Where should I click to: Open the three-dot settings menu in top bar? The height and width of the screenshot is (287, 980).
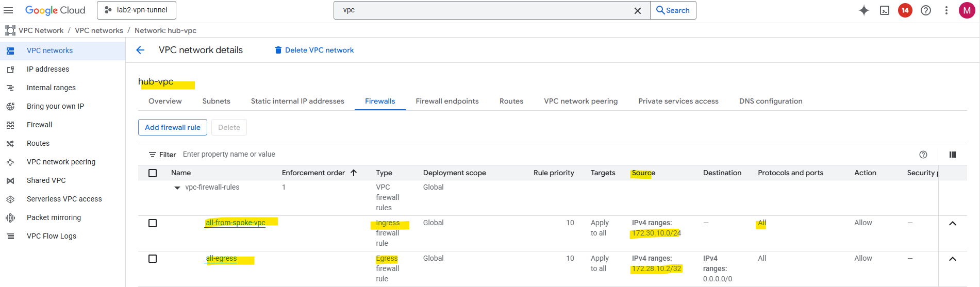click(946, 10)
